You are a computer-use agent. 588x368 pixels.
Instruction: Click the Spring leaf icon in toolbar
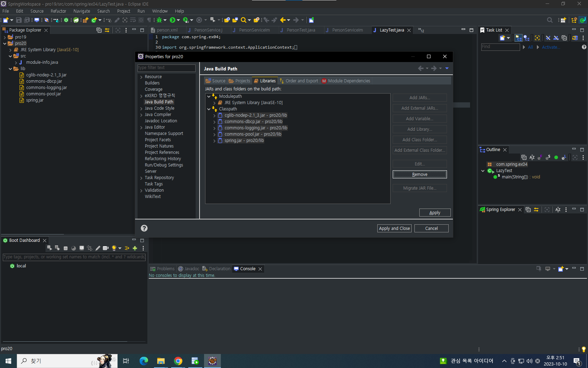[76, 20]
